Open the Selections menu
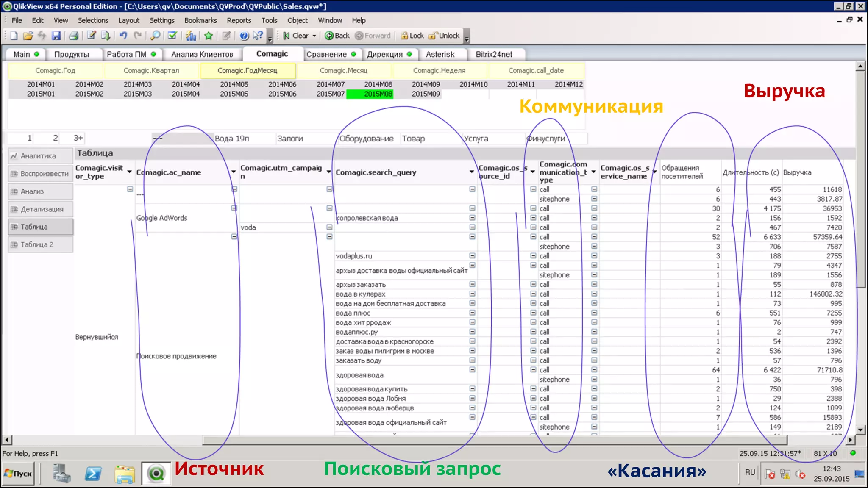Viewport: 868px width, 488px height. point(93,20)
